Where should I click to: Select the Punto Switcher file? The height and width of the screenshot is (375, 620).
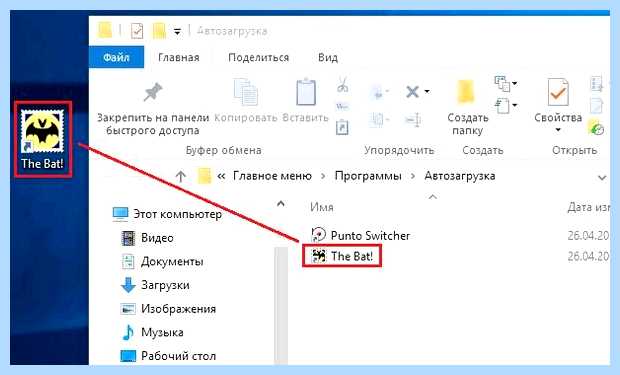tap(361, 235)
